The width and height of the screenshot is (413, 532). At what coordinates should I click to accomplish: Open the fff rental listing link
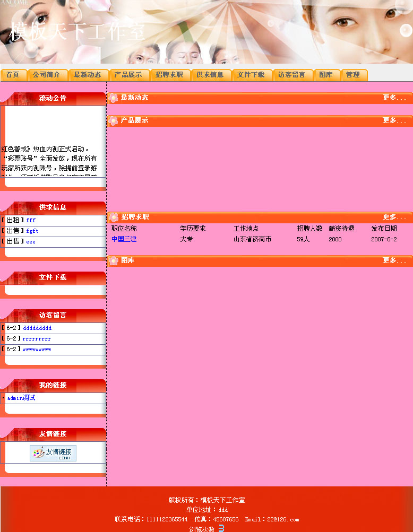(31, 220)
